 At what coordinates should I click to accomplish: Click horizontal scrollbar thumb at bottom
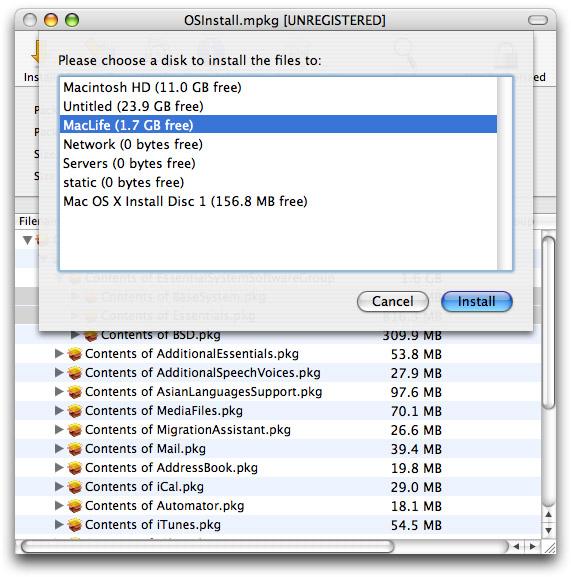(207, 546)
